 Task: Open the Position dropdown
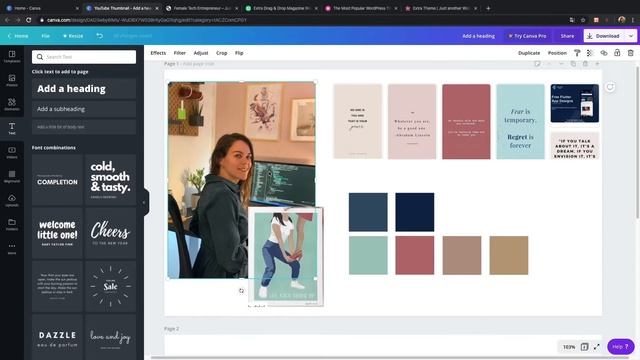pos(557,53)
